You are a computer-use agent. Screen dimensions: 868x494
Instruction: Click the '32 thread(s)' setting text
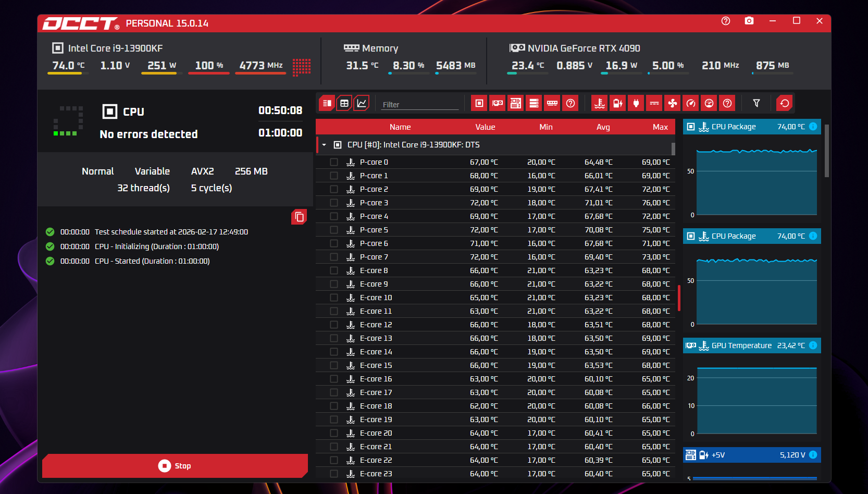click(x=143, y=188)
